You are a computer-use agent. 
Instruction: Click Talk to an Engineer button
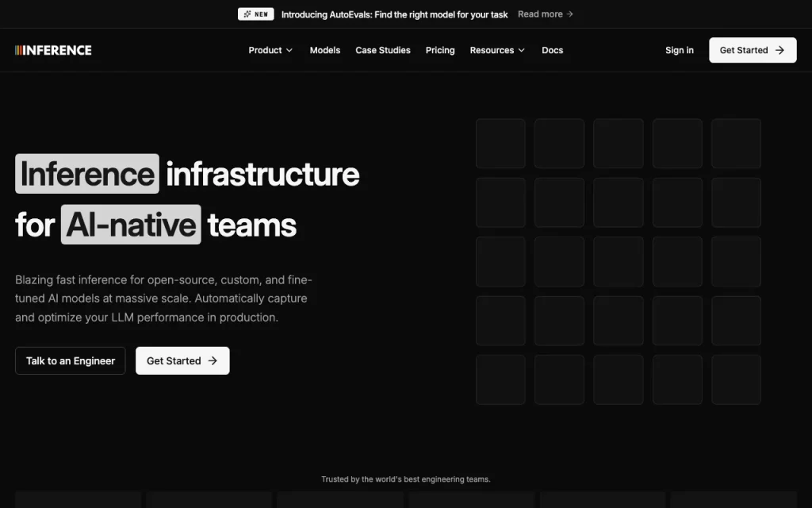71,361
